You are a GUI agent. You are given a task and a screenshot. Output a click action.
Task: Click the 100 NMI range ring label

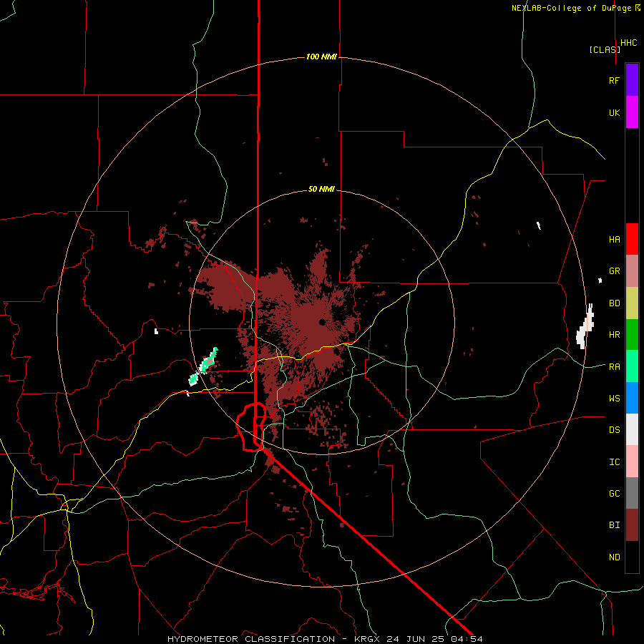(321, 57)
